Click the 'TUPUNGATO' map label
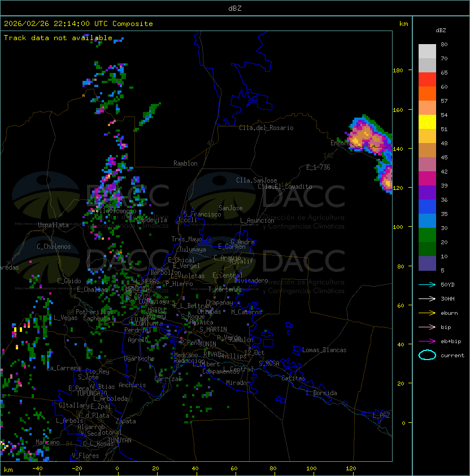Image resolution: width=470 pixels, height=476 pixels. coord(92,393)
